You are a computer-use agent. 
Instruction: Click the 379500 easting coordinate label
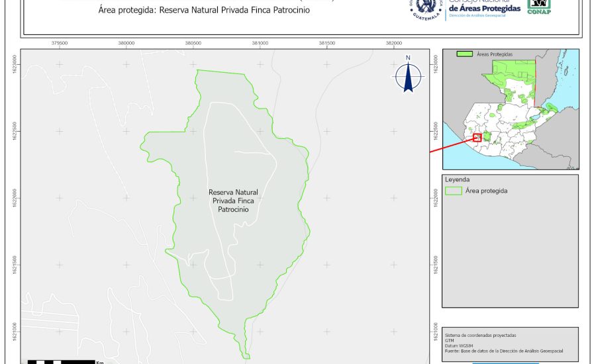[x=60, y=43]
